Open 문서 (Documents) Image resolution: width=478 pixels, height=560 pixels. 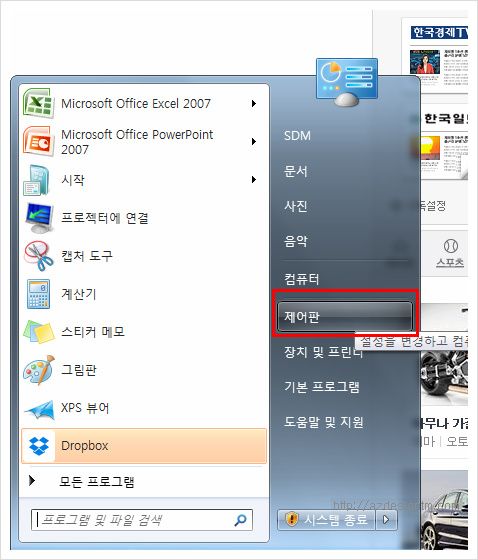click(x=295, y=171)
